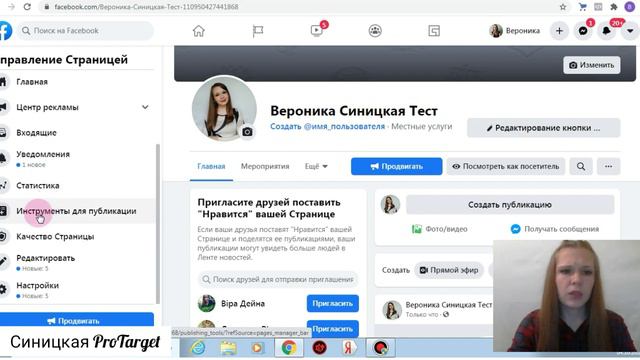Click the Вероника Синицкая Тест post author
Image resolution: width=640 pixels, height=360 pixels.
(x=449, y=304)
